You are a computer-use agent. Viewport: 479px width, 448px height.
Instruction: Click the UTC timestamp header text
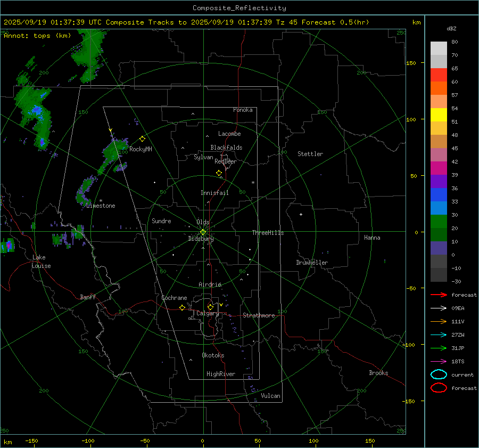186,22
